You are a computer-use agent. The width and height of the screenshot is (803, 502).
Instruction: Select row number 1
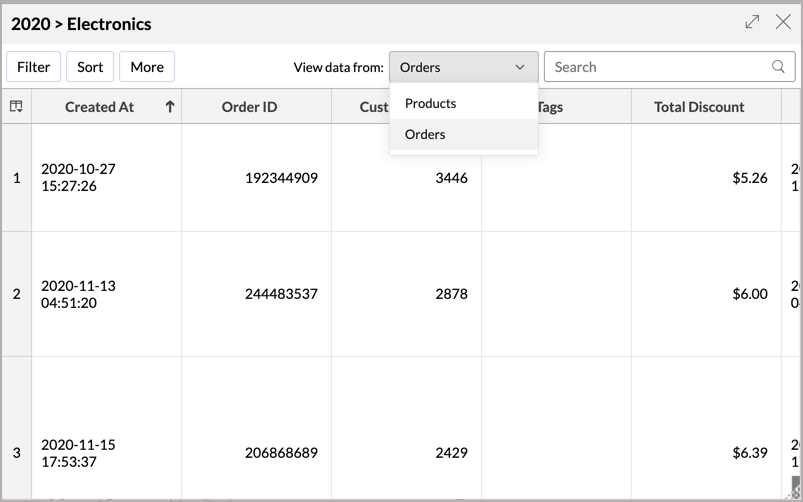16,178
